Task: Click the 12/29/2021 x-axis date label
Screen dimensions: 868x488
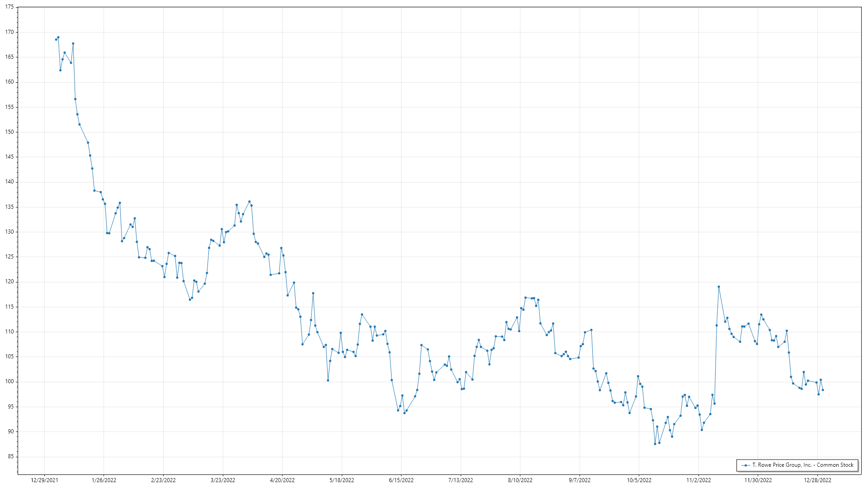Action: [x=44, y=480]
